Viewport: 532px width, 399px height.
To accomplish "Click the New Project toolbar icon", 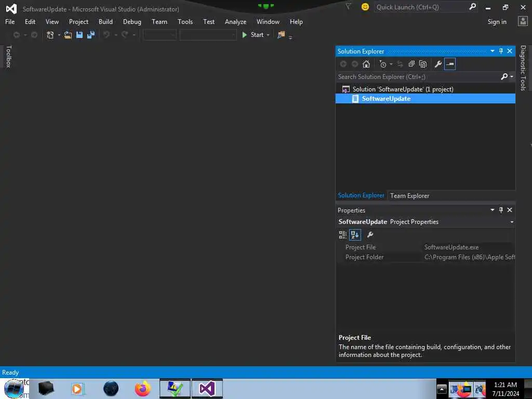I will pos(50,35).
